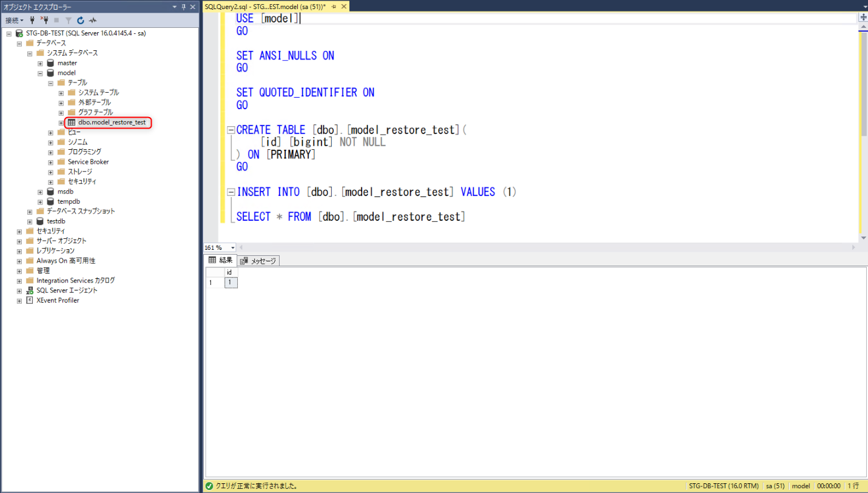Open Activity Monitor from Object Explorer toolbar
This screenshot has width=868, height=493.
[92, 20]
